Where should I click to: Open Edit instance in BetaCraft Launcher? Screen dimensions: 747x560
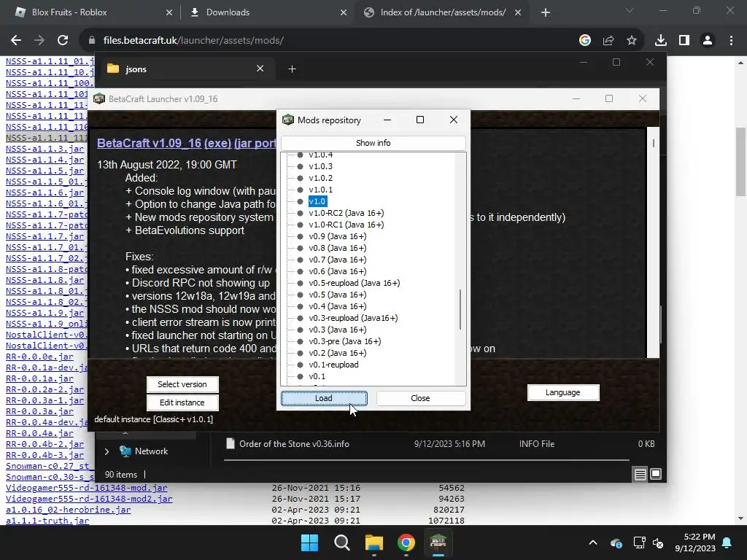click(182, 402)
